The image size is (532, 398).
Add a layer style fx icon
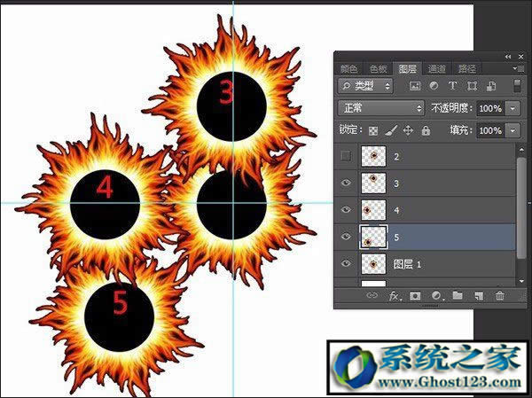tap(395, 296)
